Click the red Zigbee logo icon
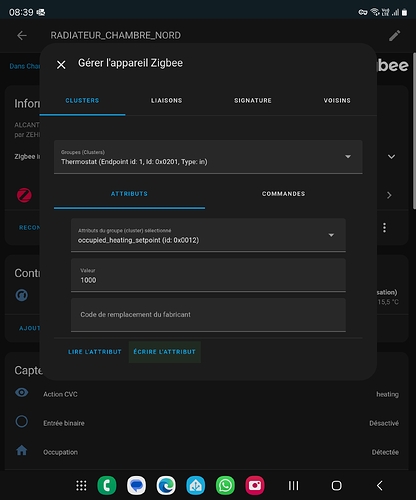416x500 pixels. click(24, 195)
